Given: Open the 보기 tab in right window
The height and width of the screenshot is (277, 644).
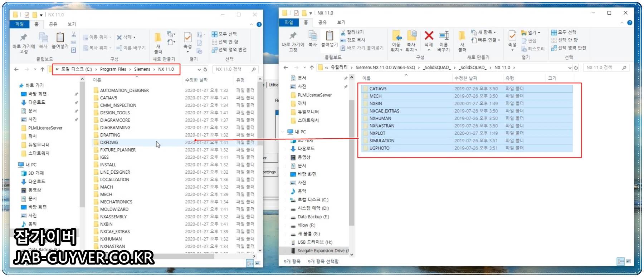Looking at the screenshot, I should pyautogui.click(x=341, y=22).
